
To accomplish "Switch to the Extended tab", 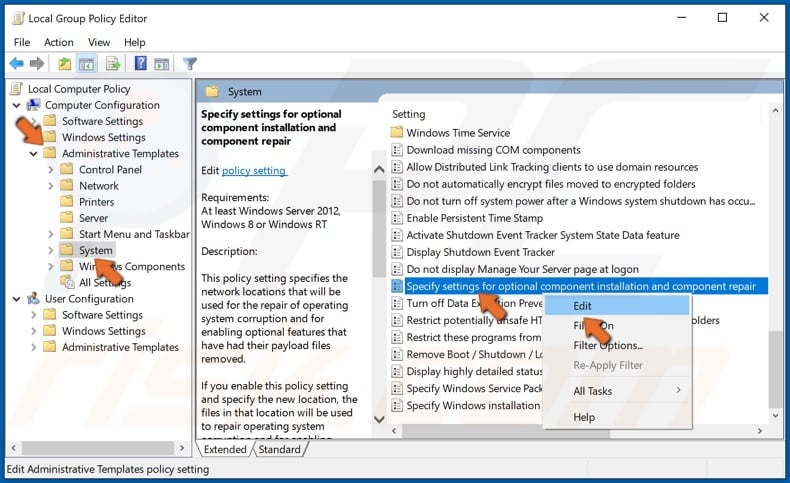I will point(225,449).
